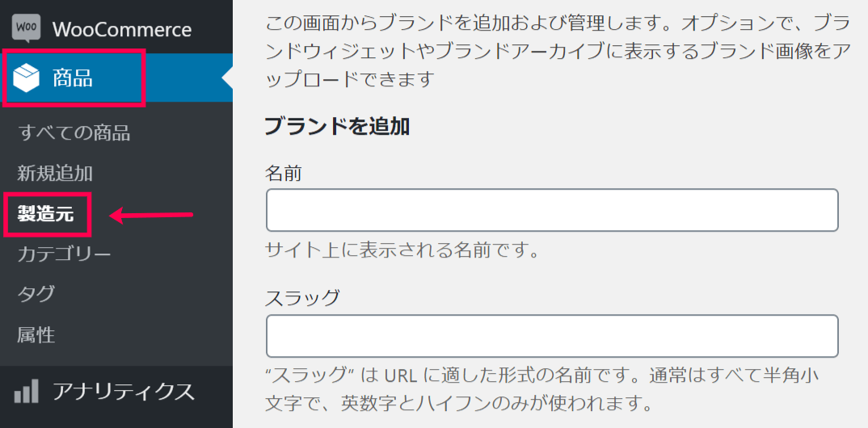Open the 属性 submenu item
The width and height of the screenshot is (868, 428).
click(36, 334)
